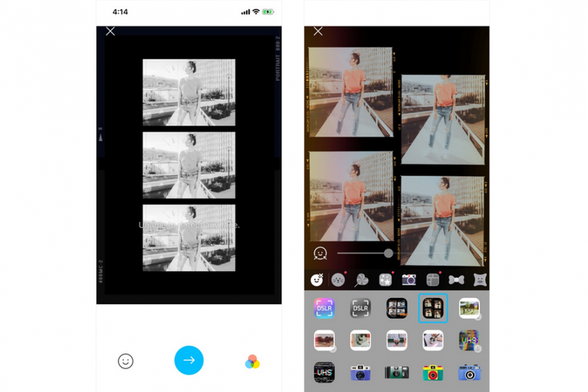Choose the cat photo polaroid filter
This screenshot has height=392, width=588.
click(361, 340)
